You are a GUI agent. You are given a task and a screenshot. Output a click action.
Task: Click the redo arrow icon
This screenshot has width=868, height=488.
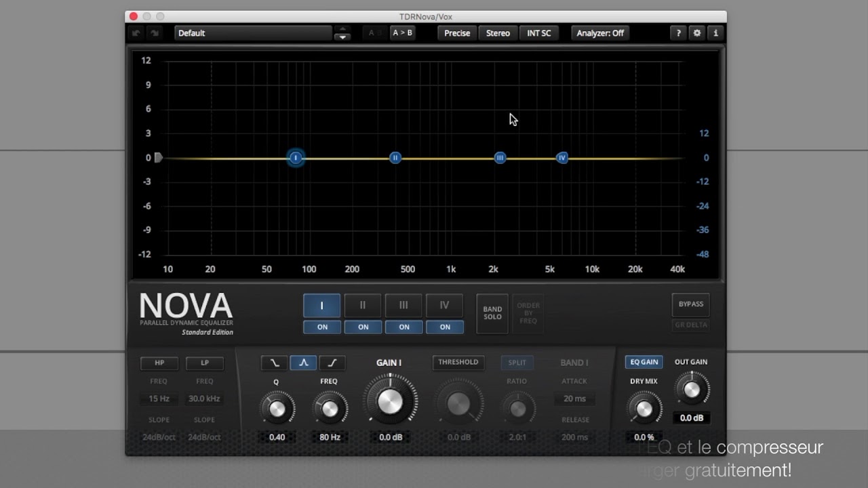coord(155,33)
